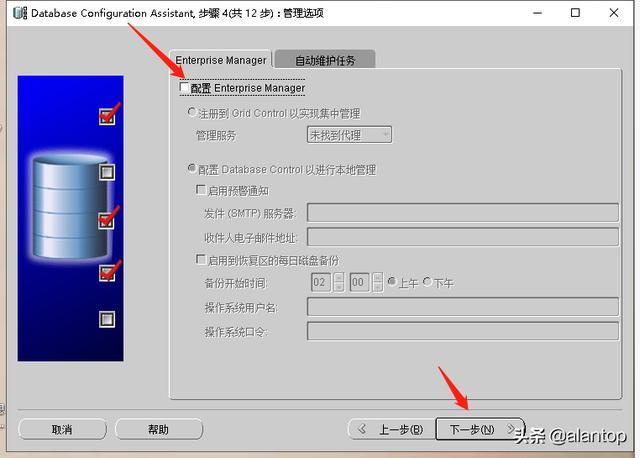Click the 收件人电子邮件地址 input field
640x458 pixels.
click(x=463, y=237)
